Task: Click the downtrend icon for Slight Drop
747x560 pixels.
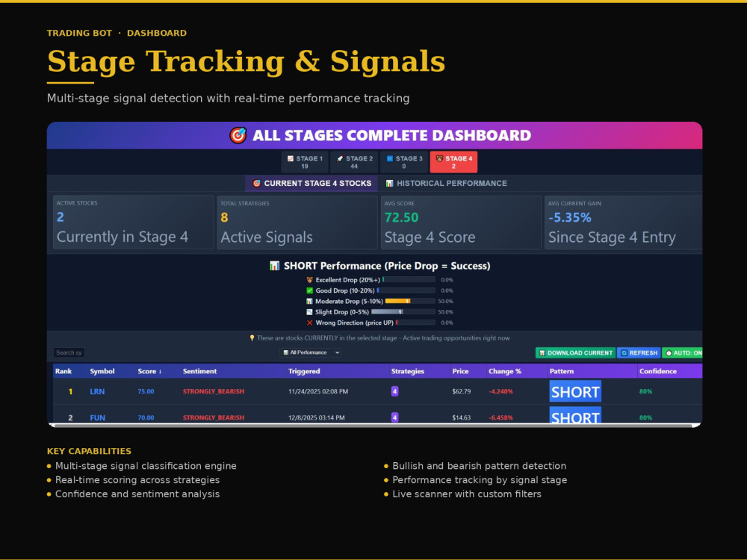Action: tap(310, 312)
